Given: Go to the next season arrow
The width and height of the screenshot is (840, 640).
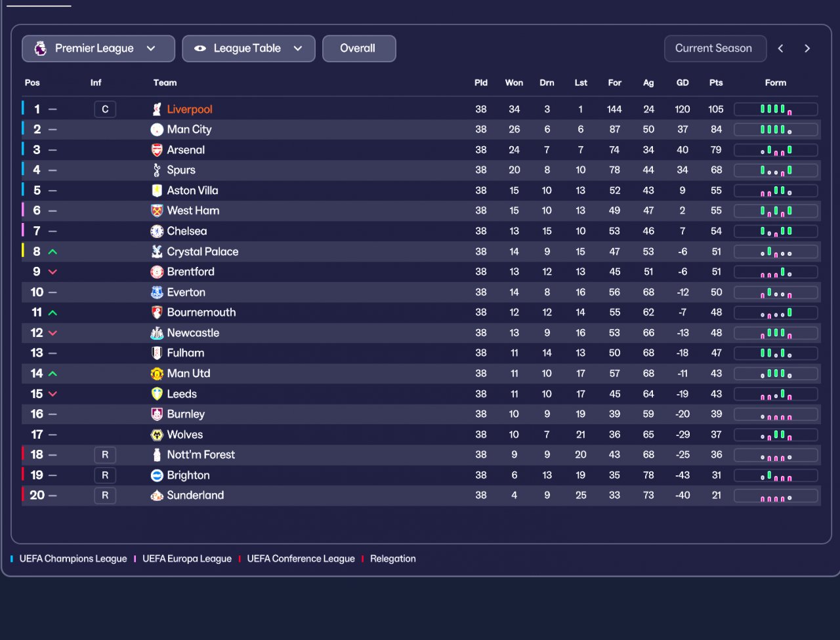Looking at the screenshot, I should click(807, 49).
